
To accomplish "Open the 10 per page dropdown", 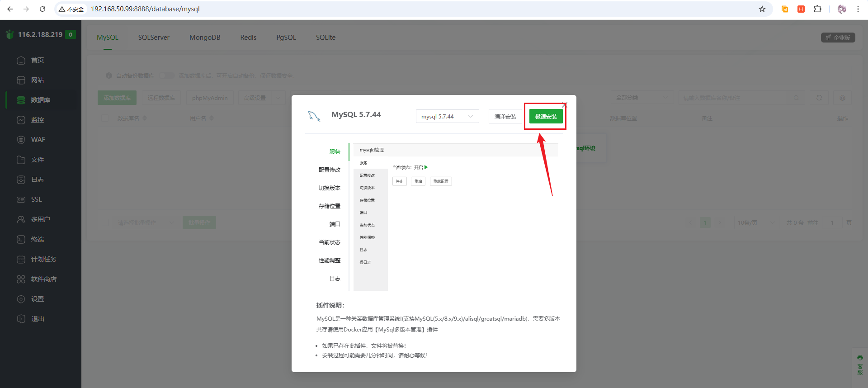I will pyautogui.click(x=755, y=222).
